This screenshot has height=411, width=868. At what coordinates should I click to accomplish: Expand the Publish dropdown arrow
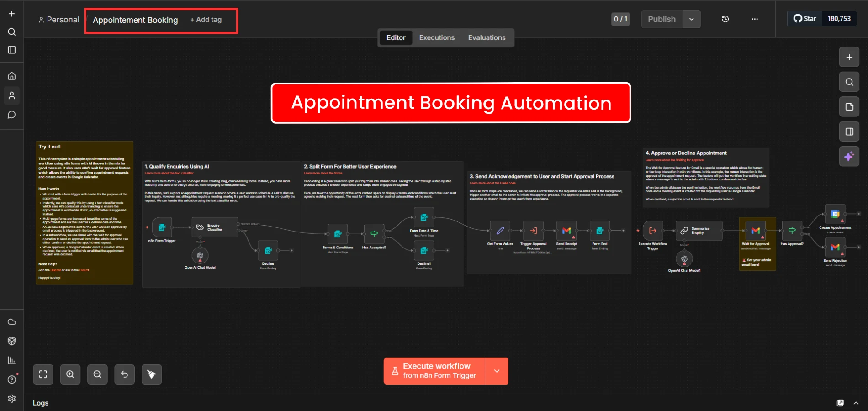691,19
